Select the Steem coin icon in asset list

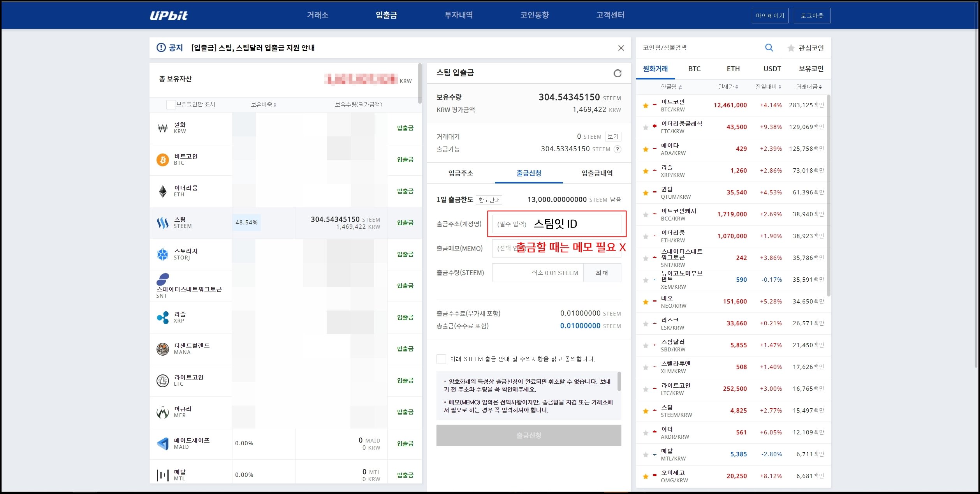coord(162,222)
